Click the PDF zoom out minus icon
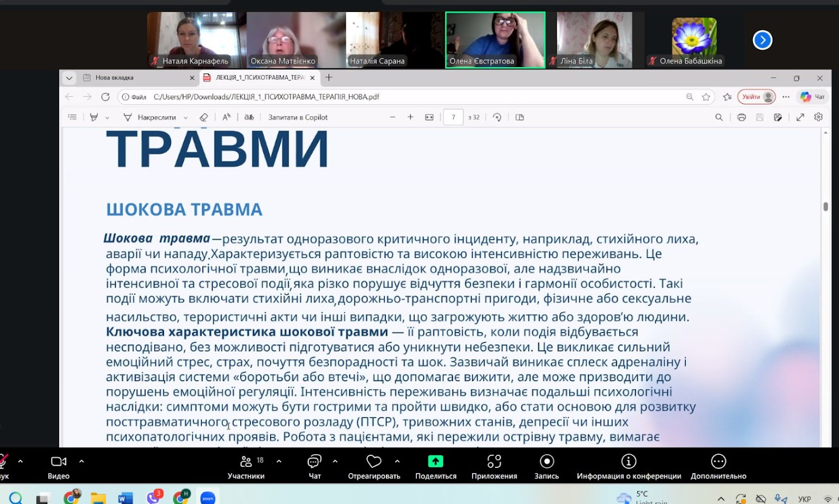The image size is (839, 504). pos(393,118)
